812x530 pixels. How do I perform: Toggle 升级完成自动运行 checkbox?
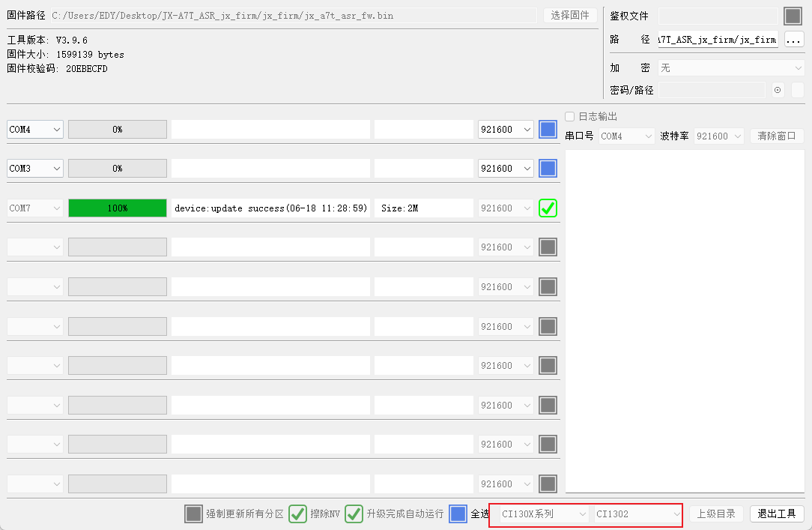click(x=354, y=514)
